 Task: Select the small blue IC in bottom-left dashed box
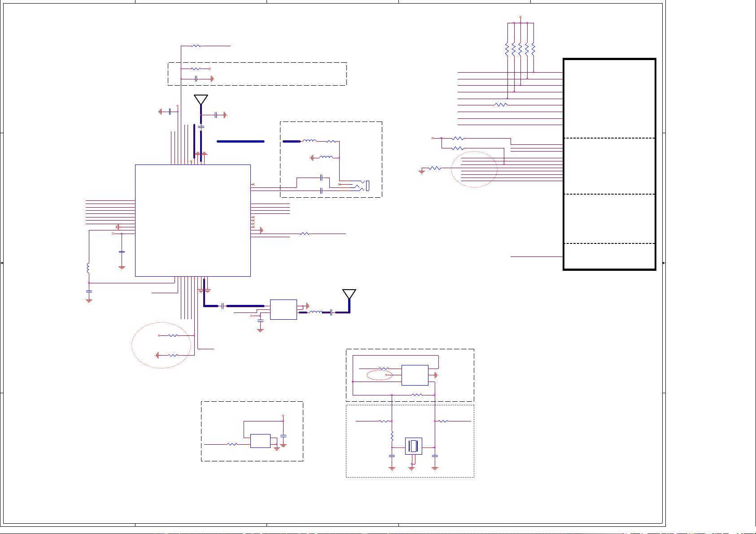pos(260,441)
